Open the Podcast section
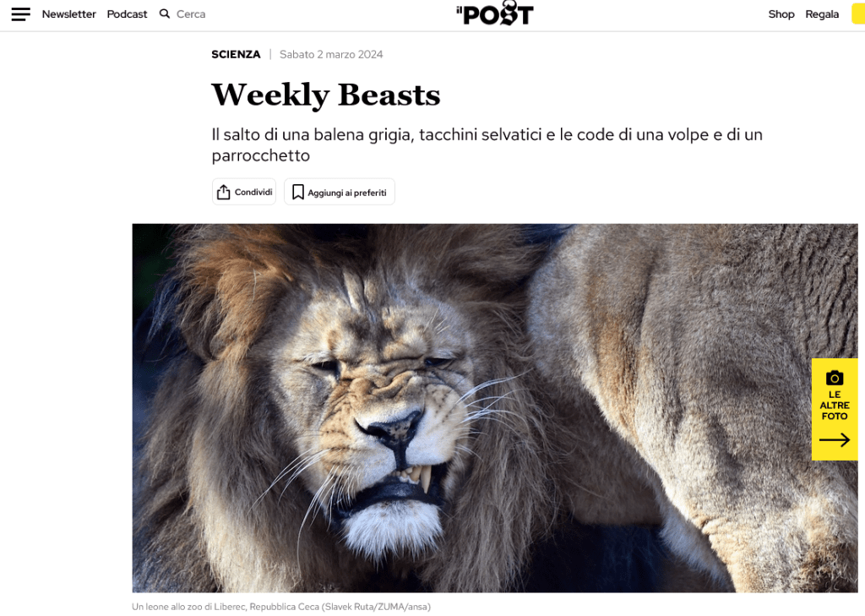 coord(127,14)
